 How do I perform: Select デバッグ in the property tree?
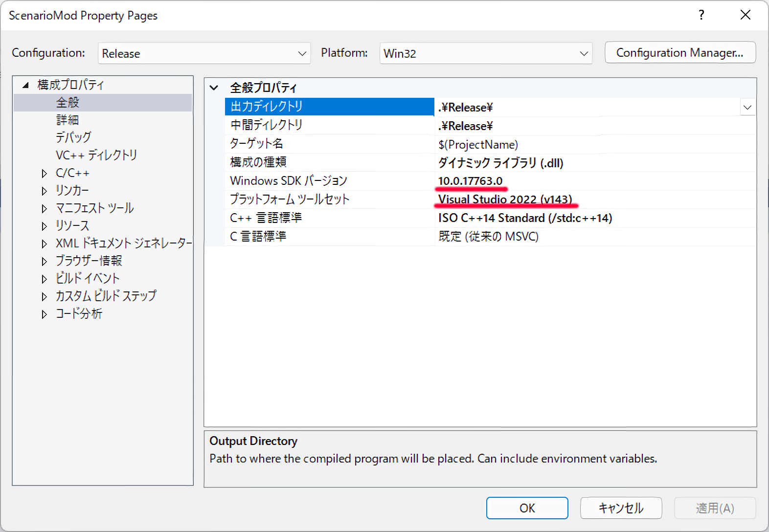(x=73, y=138)
